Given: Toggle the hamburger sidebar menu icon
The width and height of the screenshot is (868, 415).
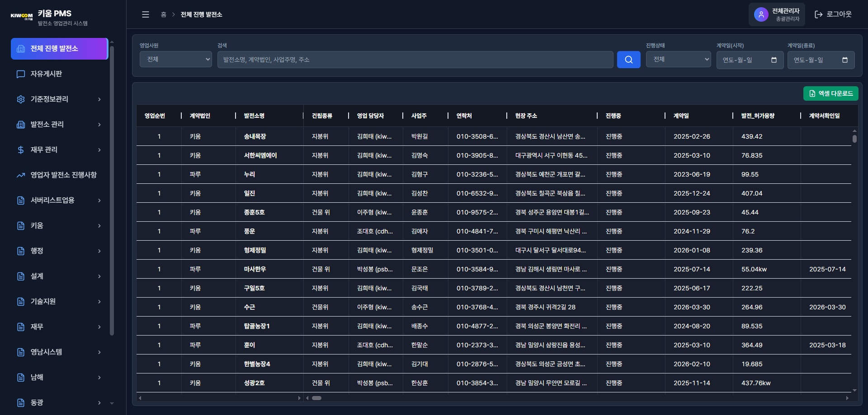Looking at the screenshot, I should 146,14.
